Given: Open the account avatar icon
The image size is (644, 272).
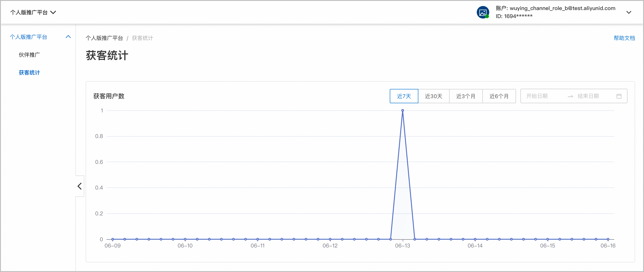Looking at the screenshot, I should pos(483,12).
